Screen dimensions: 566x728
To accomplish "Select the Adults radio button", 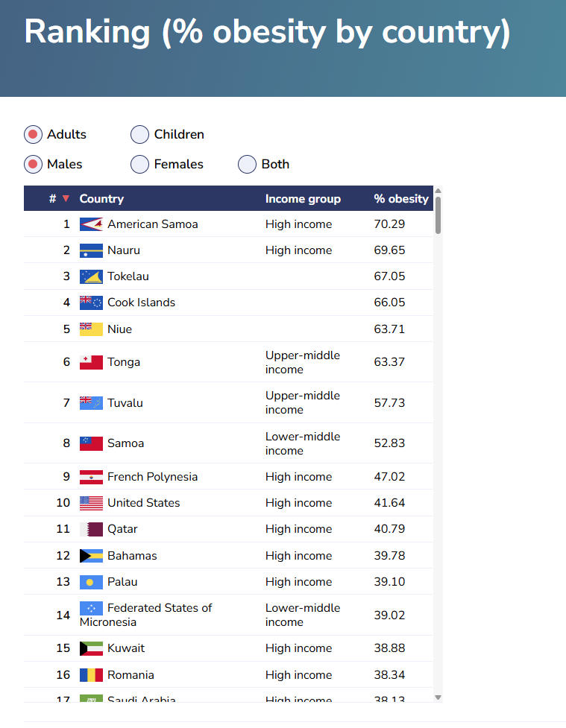I will point(33,135).
